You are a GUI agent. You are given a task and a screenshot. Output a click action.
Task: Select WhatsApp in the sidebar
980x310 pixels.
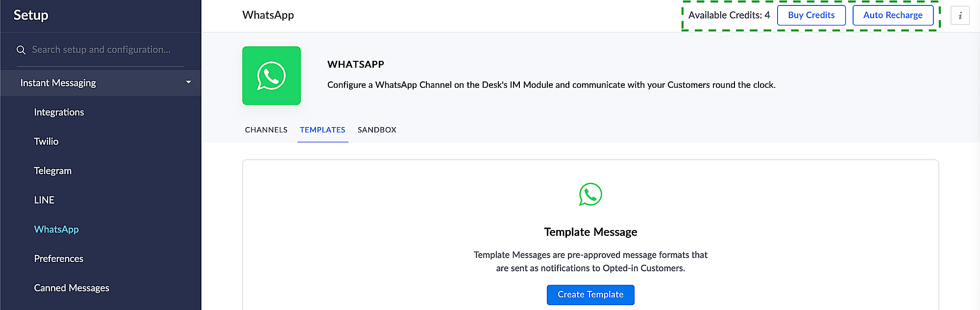pyautogui.click(x=56, y=230)
